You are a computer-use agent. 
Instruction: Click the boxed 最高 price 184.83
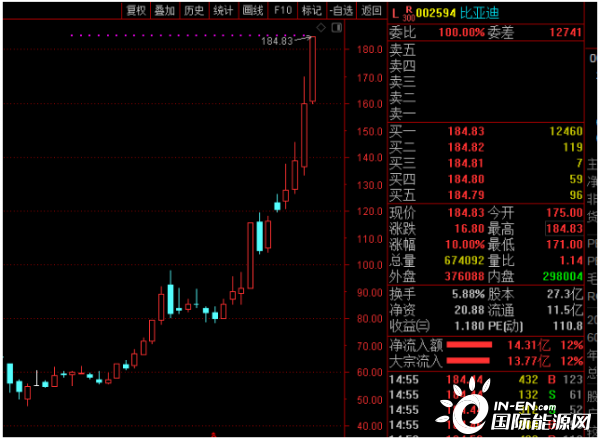pos(564,229)
